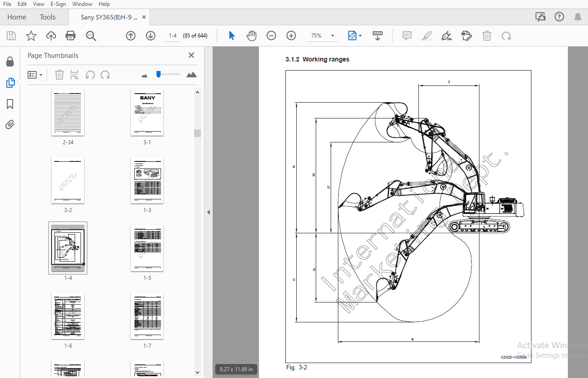Add a sticky note comment
The image size is (588, 378).
tap(407, 36)
